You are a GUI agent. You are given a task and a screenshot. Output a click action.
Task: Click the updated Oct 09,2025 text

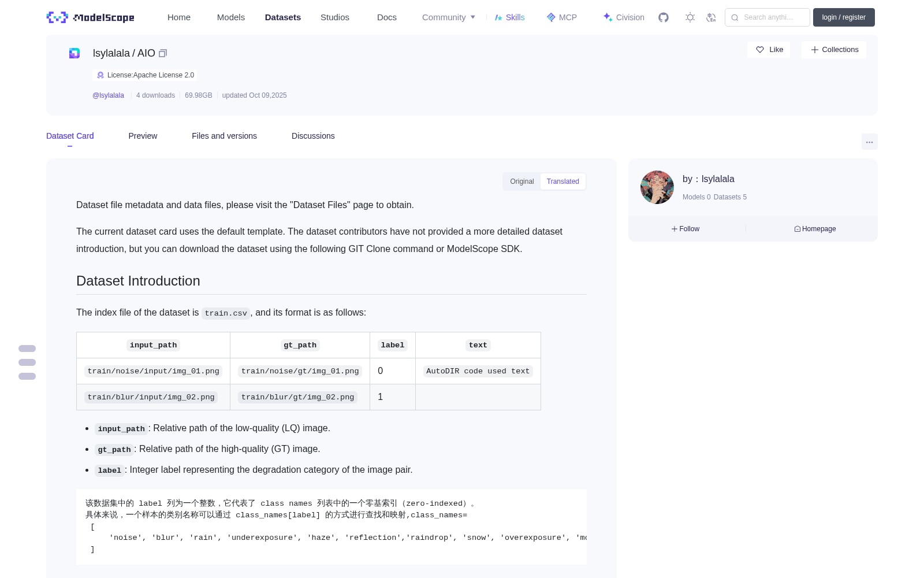pyautogui.click(x=254, y=95)
